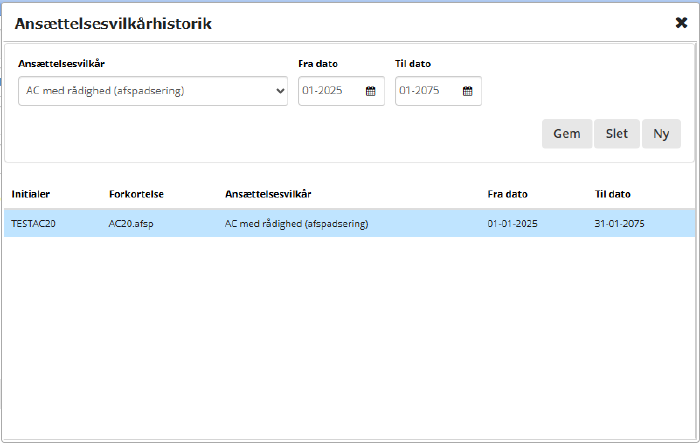Click the 01-01-2025 start date cell

(513, 223)
